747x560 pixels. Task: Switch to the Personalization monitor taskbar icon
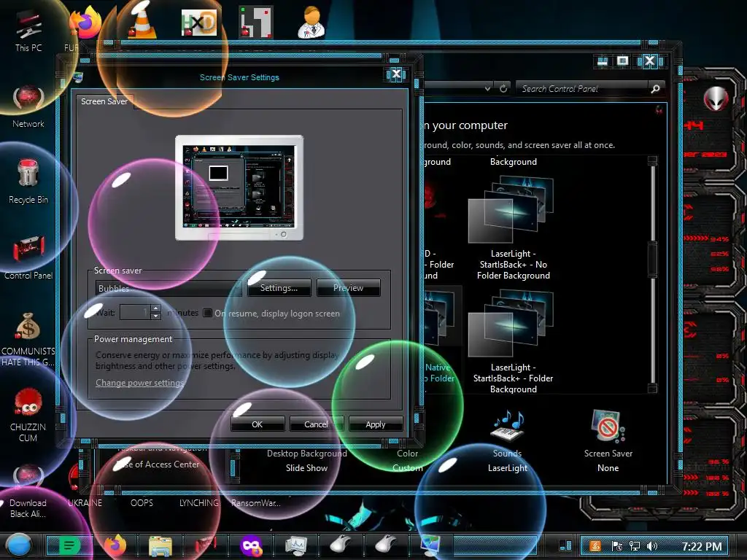[x=430, y=545]
